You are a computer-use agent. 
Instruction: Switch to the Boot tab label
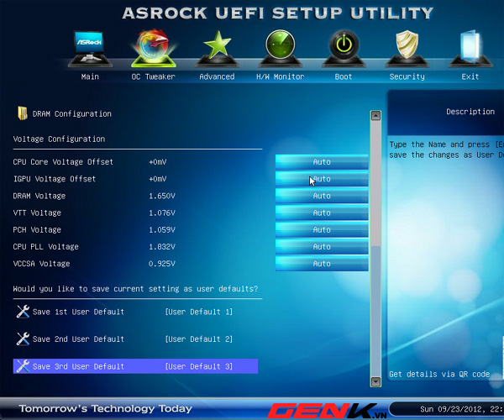344,76
